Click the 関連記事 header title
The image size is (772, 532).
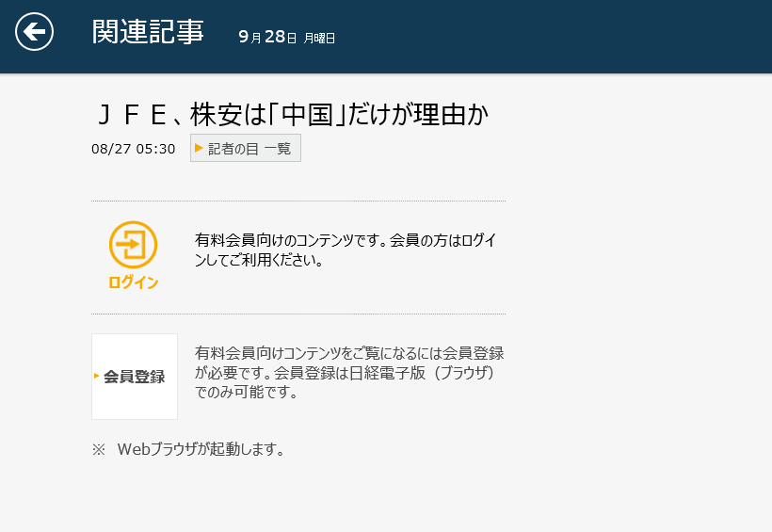click(x=148, y=32)
